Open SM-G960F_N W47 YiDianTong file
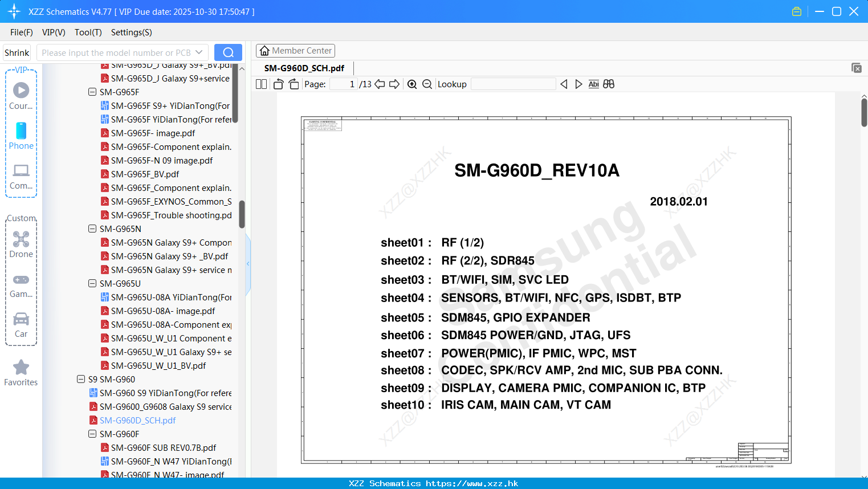868x489 pixels. 166,461
